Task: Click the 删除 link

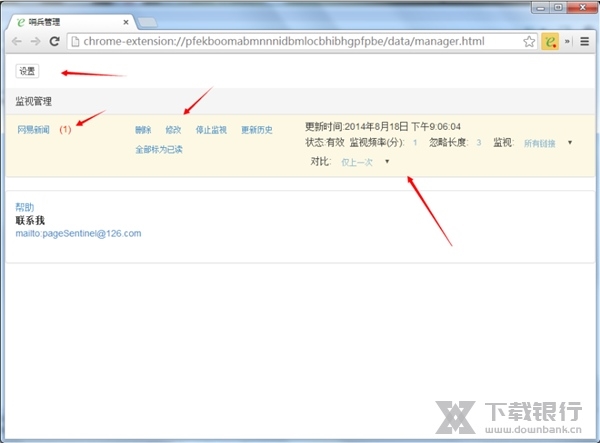Action: coord(143,130)
